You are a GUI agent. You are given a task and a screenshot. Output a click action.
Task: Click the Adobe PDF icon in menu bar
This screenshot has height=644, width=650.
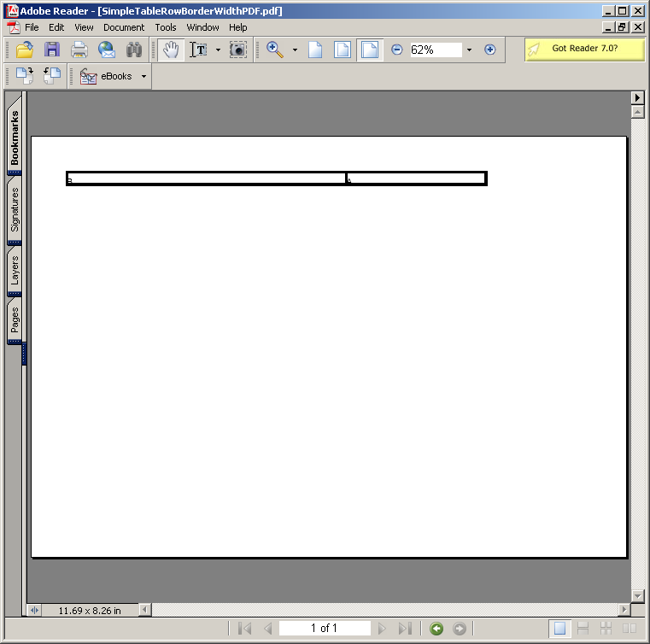(x=14, y=28)
